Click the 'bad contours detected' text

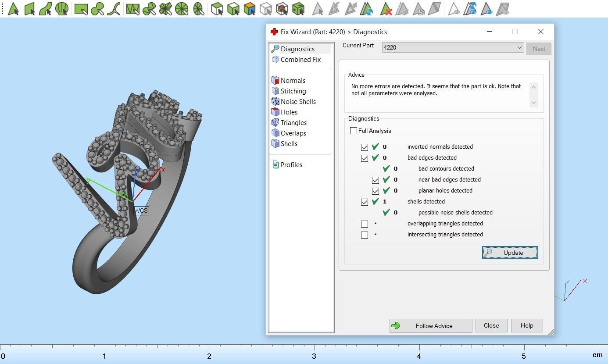tap(446, 169)
